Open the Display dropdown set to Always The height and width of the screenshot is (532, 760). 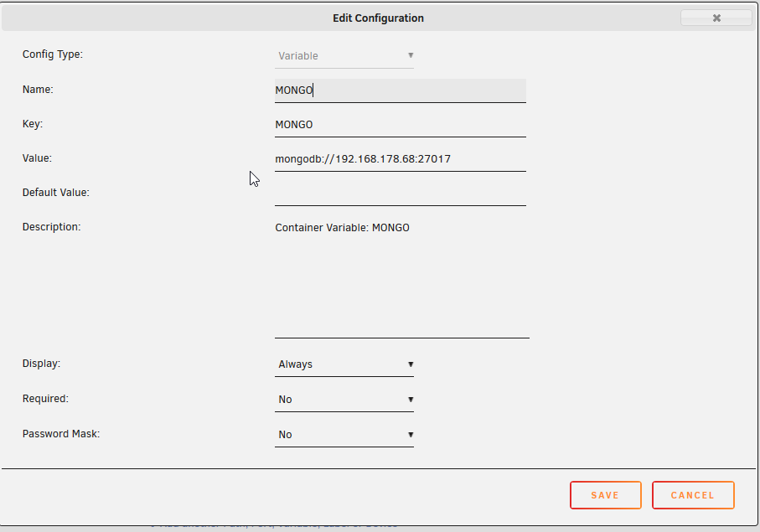coord(344,364)
